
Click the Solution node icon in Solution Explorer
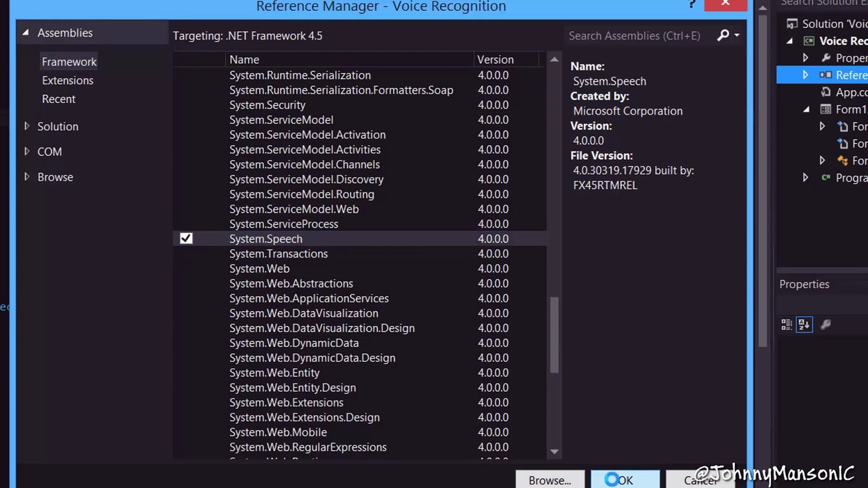coord(791,24)
